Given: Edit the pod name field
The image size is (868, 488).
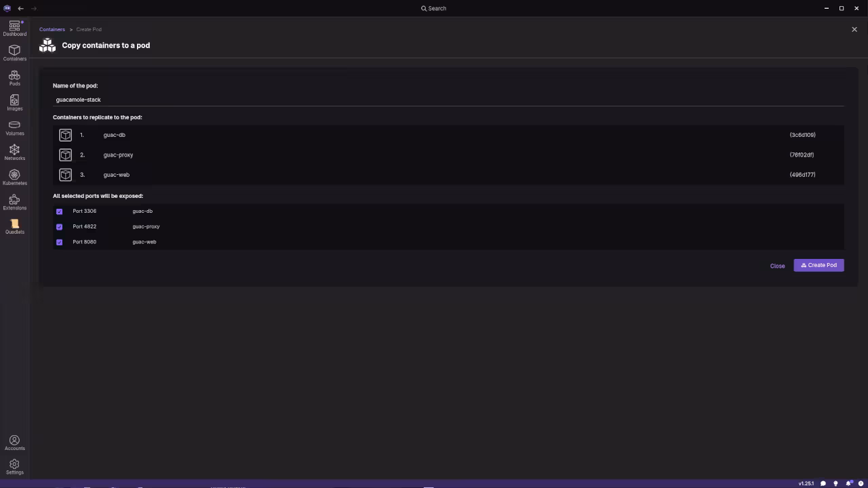Looking at the screenshot, I should [x=448, y=100].
